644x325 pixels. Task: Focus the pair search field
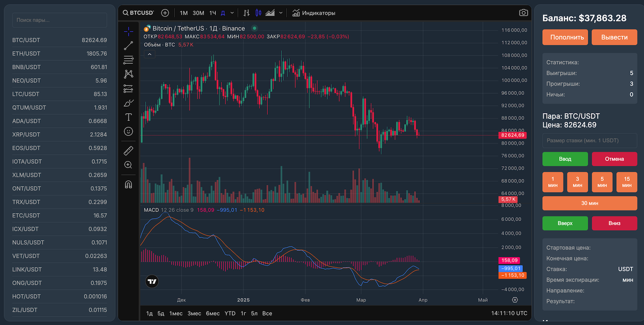60,20
